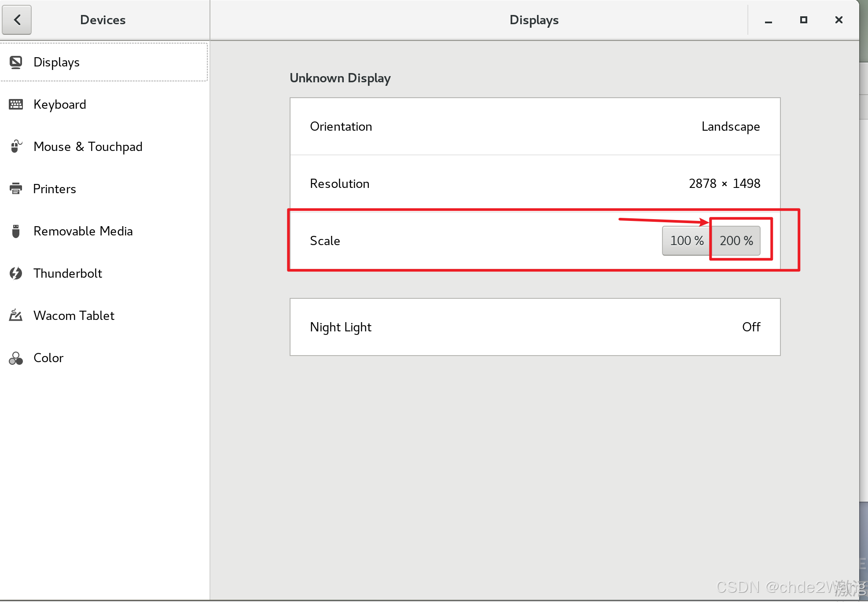Viewport: 868px width, 602px height.
Task: Click the Color circles icon
Action: 16,358
